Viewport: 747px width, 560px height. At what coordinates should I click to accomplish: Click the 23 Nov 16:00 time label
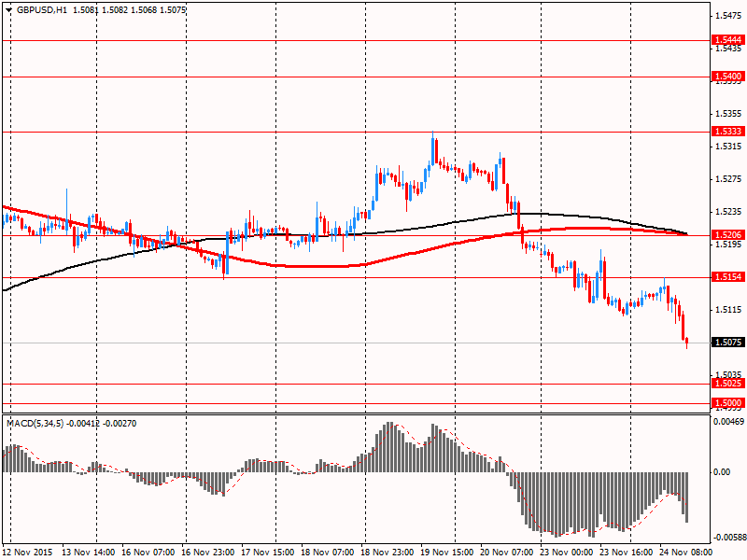click(627, 553)
